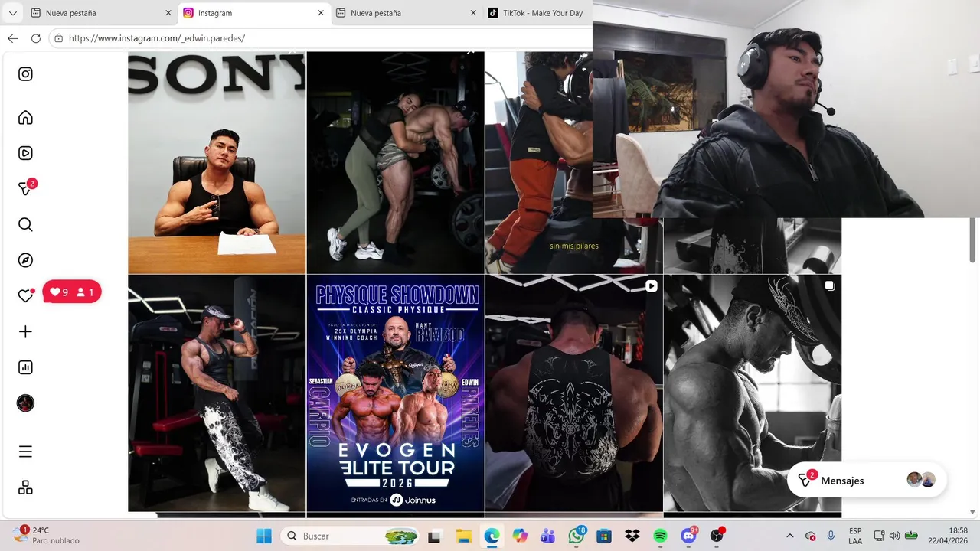Open OBS Studio from taskbar
Screen dimensions: 980x551
[717, 536]
